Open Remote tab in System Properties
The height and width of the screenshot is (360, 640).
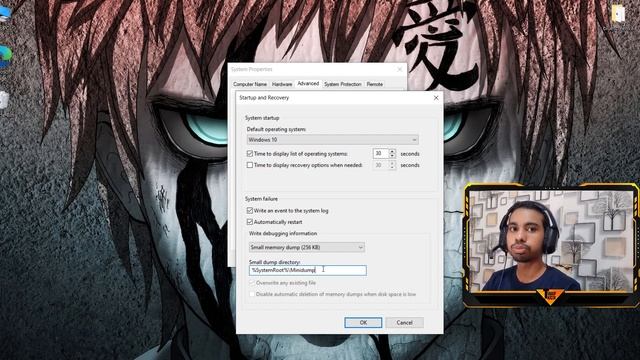375,84
